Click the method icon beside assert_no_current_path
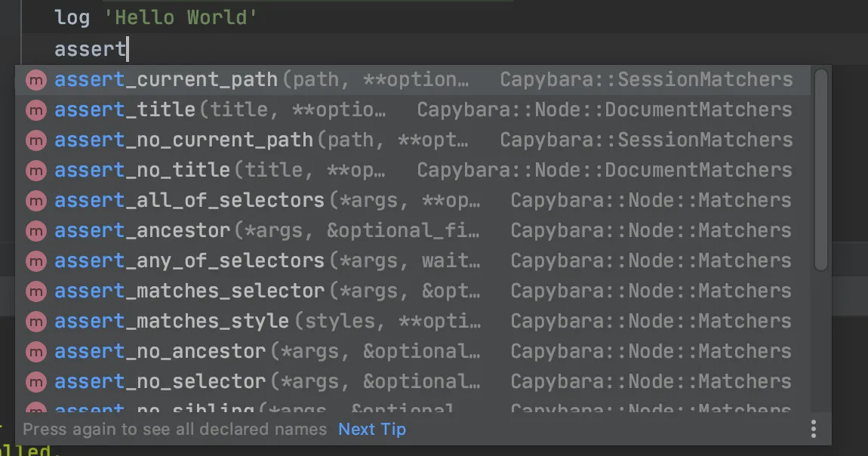The image size is (868, 456). click(35, 140)
